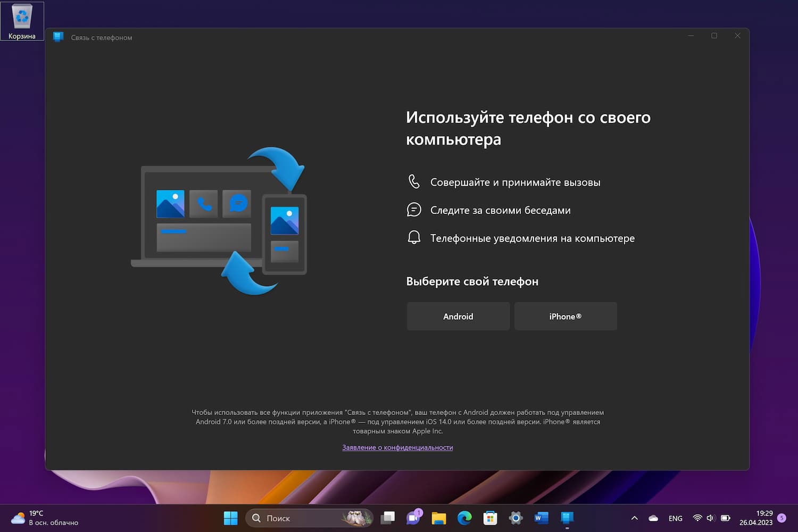Switch input language via ENG indicator
798x532 pixels.
pyautogui.click(x=676, y=518)
